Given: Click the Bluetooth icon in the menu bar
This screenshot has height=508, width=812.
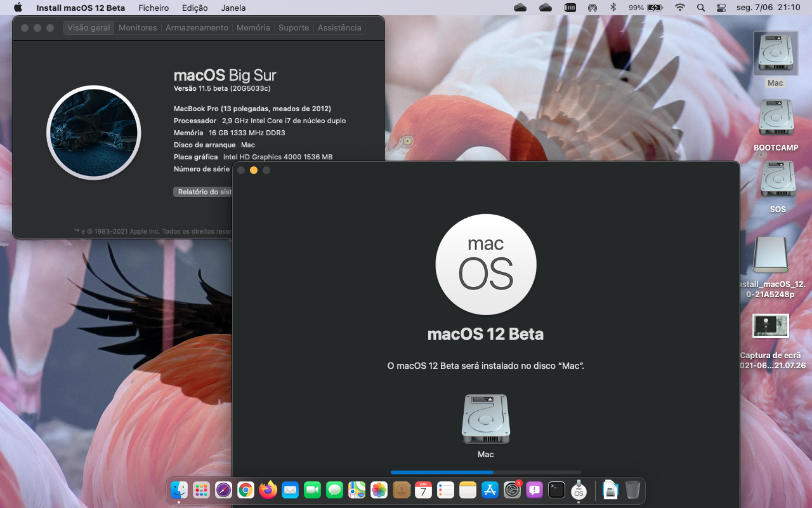Looking at the screenshot, I should 613,8.
